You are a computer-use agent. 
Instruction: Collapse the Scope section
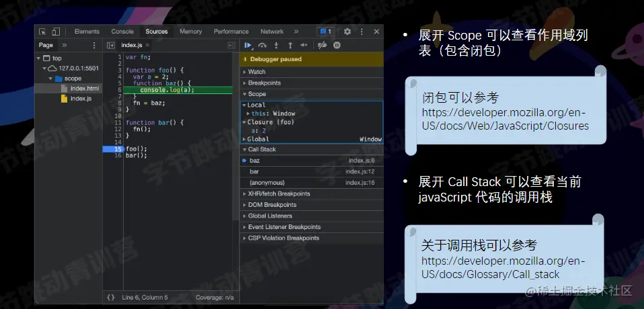pyautogui.click(x=311, y=94)
